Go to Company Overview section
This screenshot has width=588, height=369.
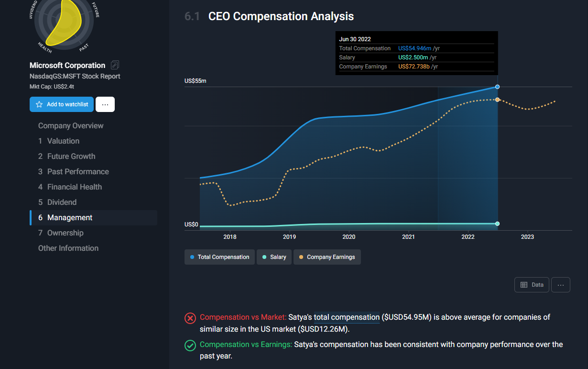tap(71, 126)
